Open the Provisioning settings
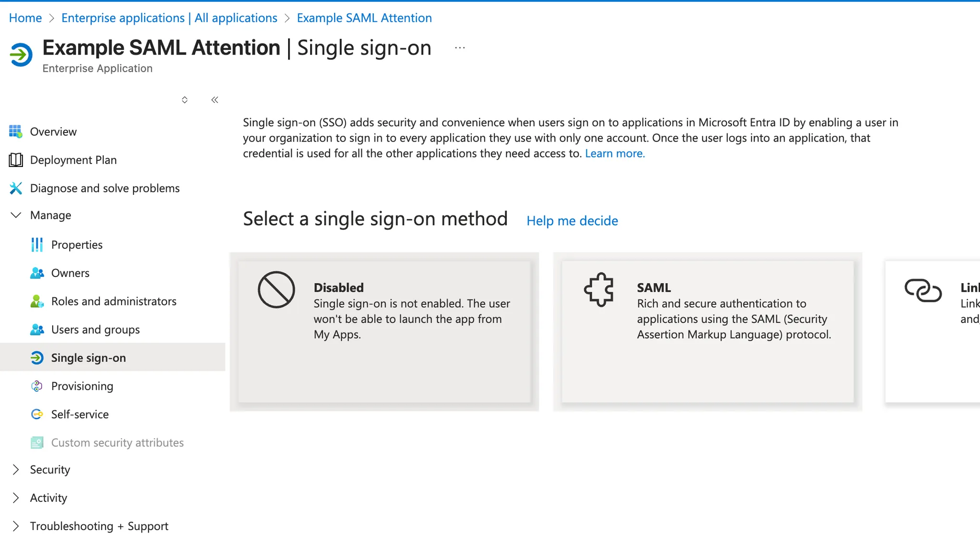980x542 pixels. 82,386
